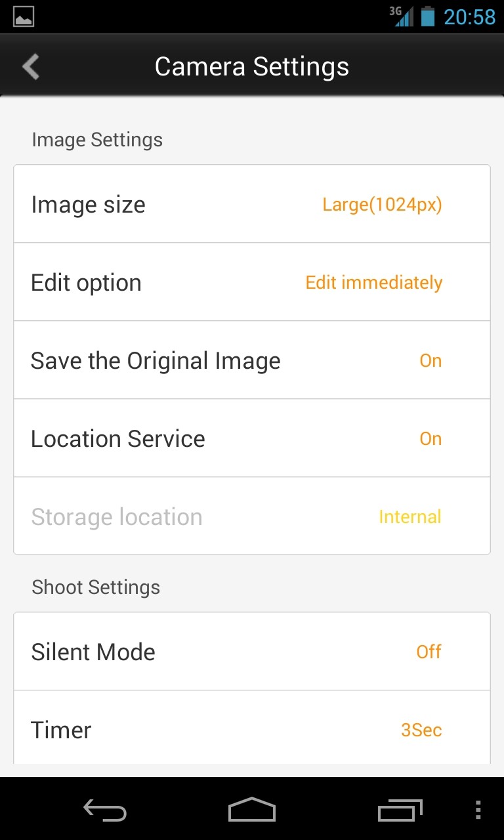This screenshot has width=504, height=840.
Task: Choose a Timer 3Sec duration
Action: (x=421, y=730)
